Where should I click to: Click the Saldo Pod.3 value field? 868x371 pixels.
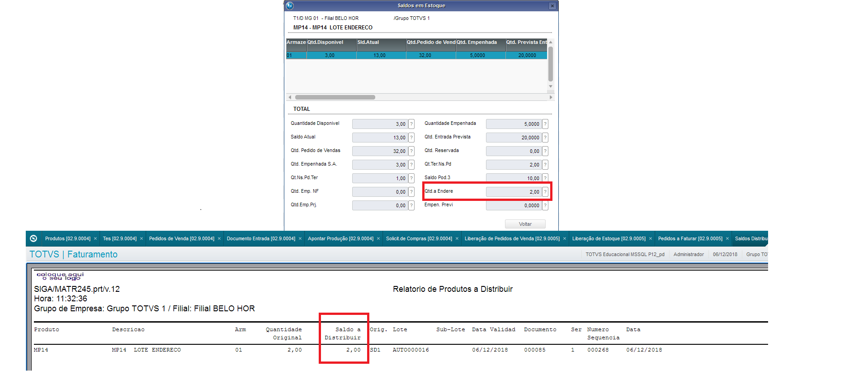pyautogui.click(x=514, y=178)
